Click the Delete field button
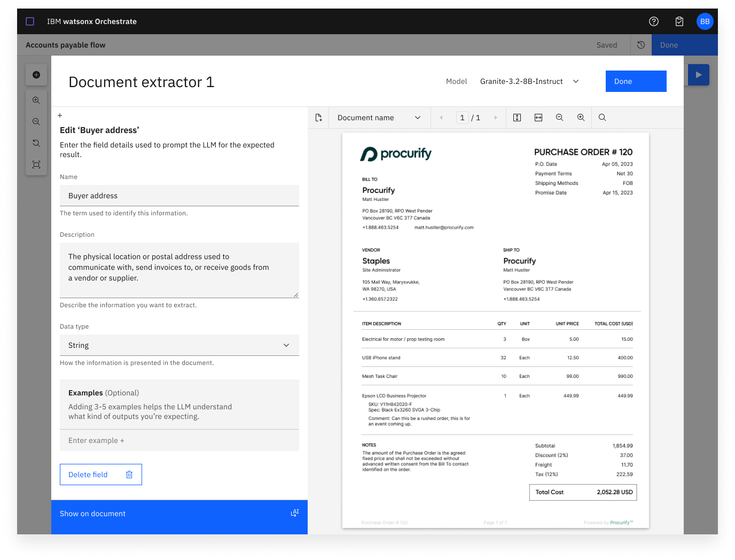 pyautogui.click(x=101, y=475)
